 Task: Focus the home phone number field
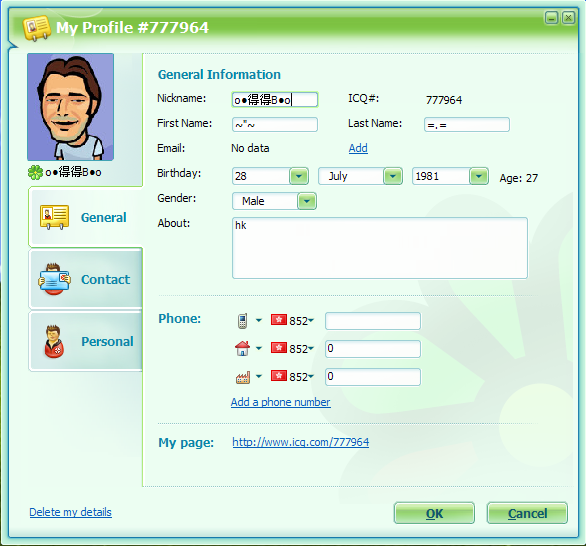(x=373, y=349)
